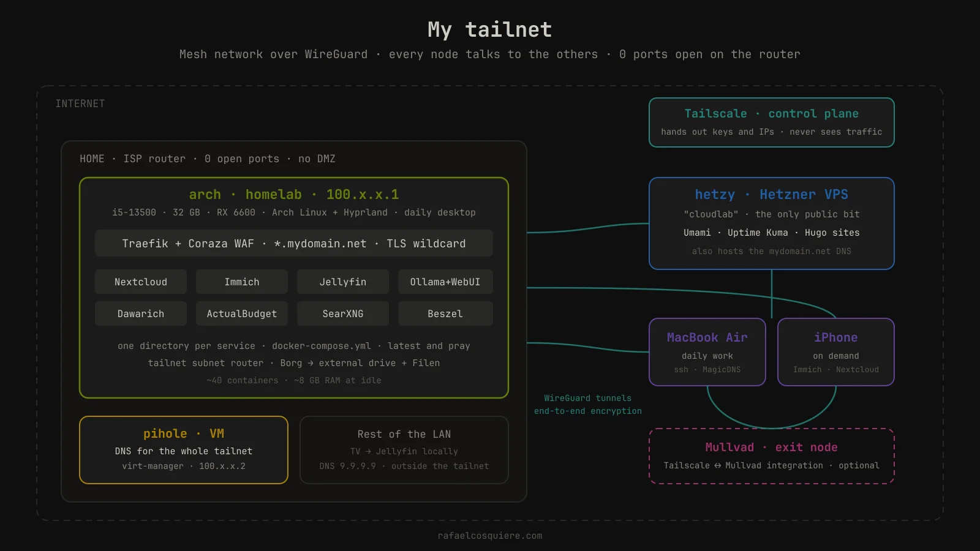Screen dimensions: 980x551
Task: Click the ~40 containers RAM note
Action: [294, 380]
